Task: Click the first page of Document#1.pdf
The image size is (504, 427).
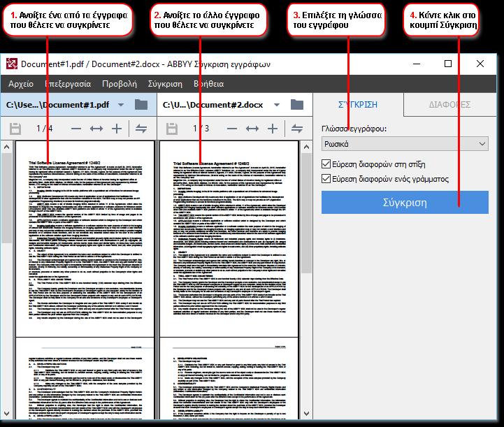Action: pos(85,239)
